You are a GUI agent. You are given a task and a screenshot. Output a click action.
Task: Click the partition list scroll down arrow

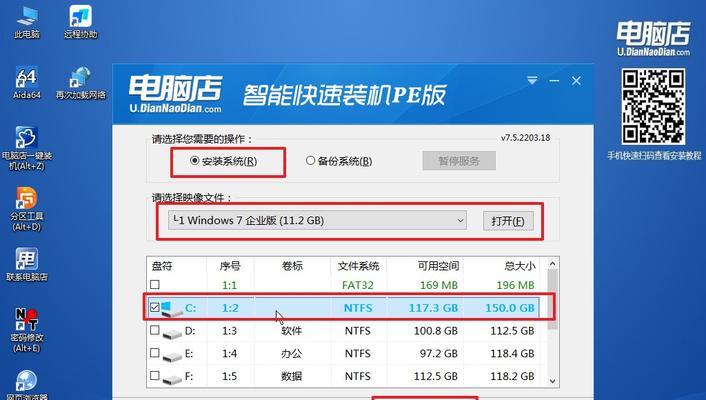click(552, 381)
